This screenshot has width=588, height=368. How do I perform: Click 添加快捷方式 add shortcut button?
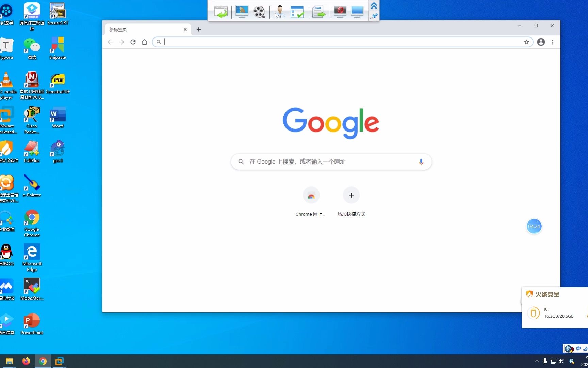click(x=351, y=202)
